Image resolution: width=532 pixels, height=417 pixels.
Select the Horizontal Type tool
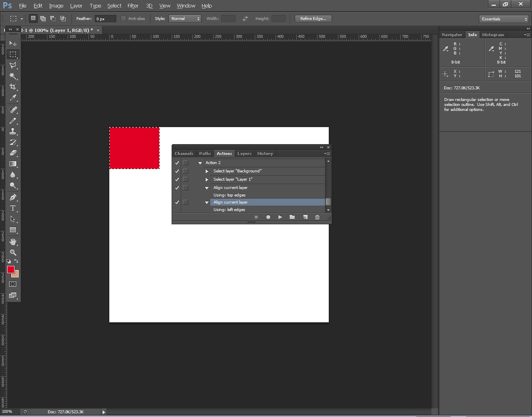[x=13, y=208]
